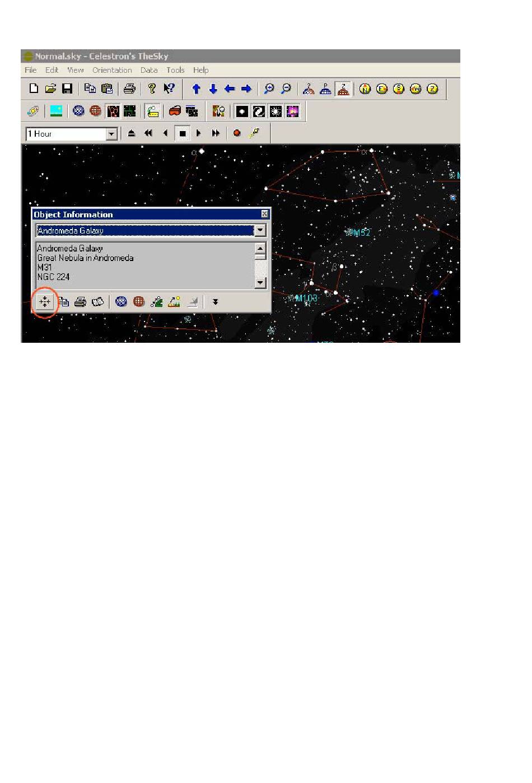Screen dimensions: 532x783
Task: Open the find object icon with magnifier
Action: coord(218,111)
